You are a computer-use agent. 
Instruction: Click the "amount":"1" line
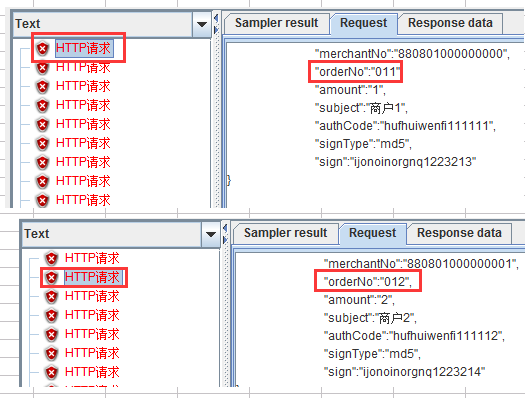[x=350, y=90]
